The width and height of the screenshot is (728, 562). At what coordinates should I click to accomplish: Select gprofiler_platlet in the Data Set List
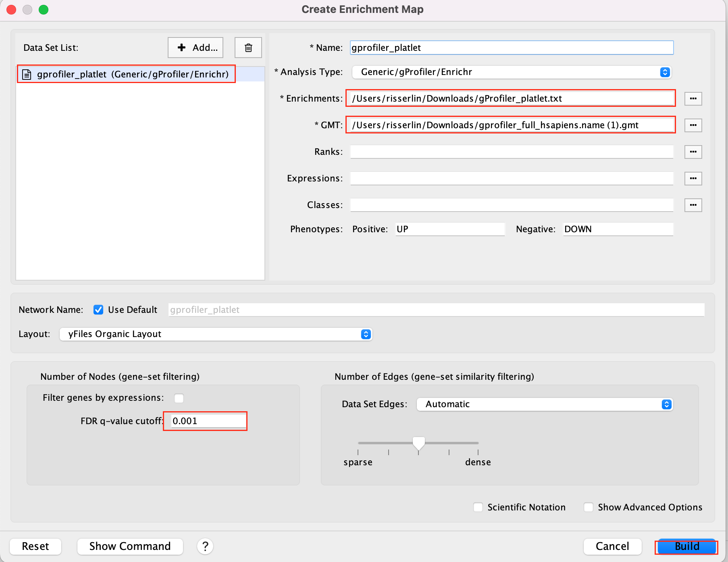(x=127, y=74)
